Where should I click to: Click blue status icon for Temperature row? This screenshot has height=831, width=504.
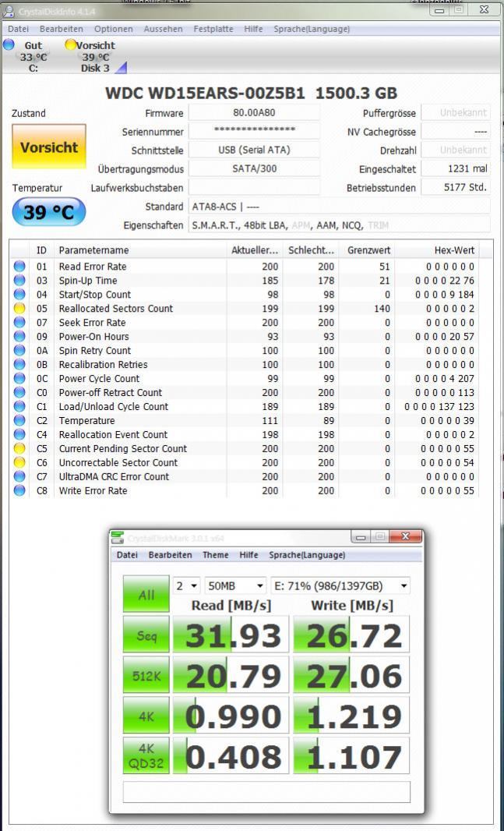tap(19, 420)
